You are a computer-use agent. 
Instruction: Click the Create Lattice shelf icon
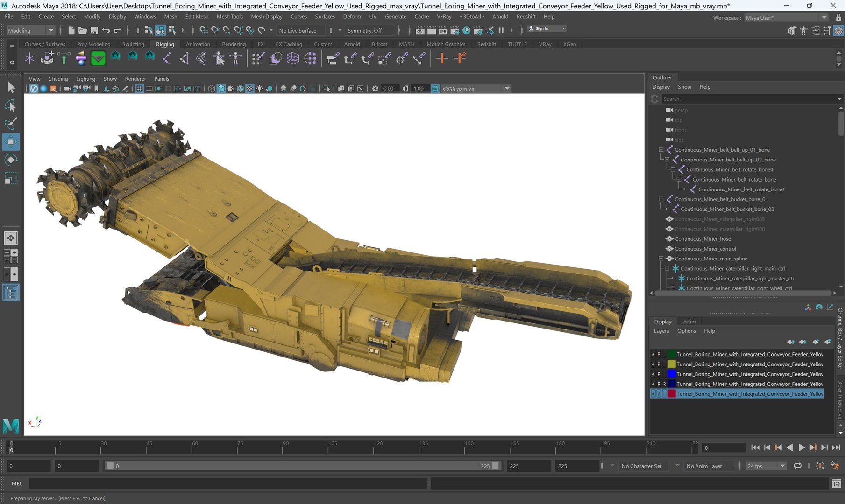[x=293, y=58]
